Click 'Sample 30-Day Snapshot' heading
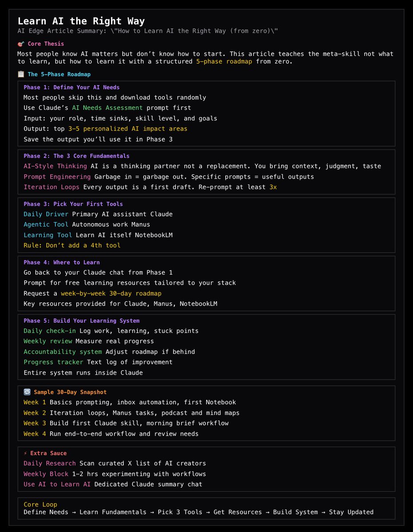413x532 pixels. coord(70,392)
